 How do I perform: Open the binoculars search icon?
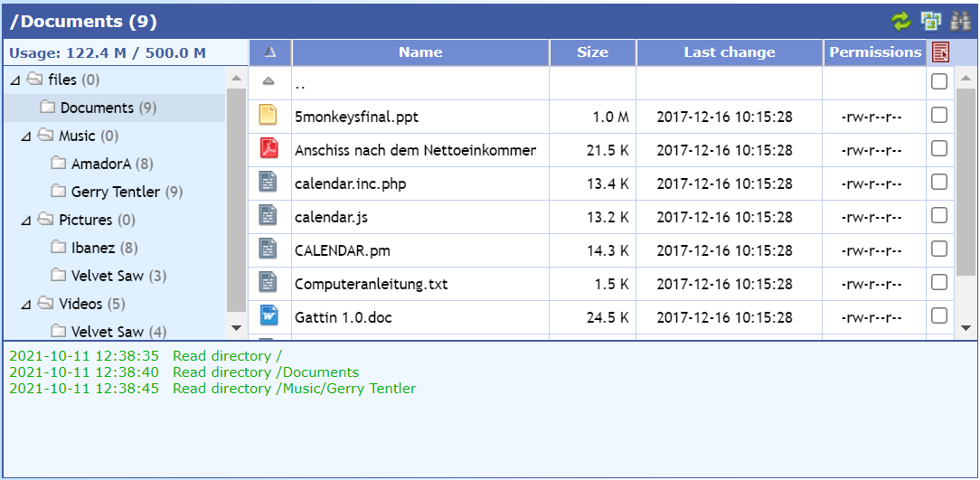961,22
